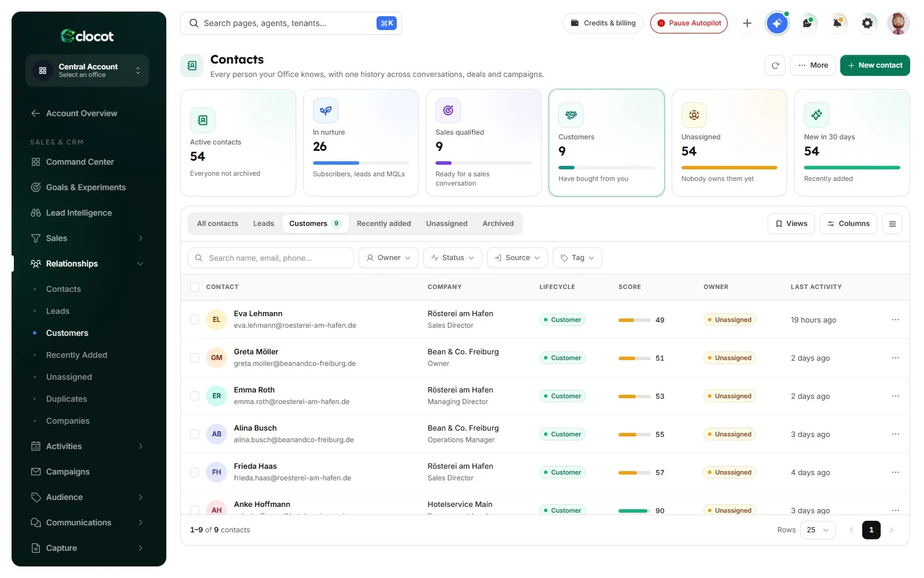Click the refresh contacts icon
The width and height of the screenshot is (924, 578).
click(775, 65)
